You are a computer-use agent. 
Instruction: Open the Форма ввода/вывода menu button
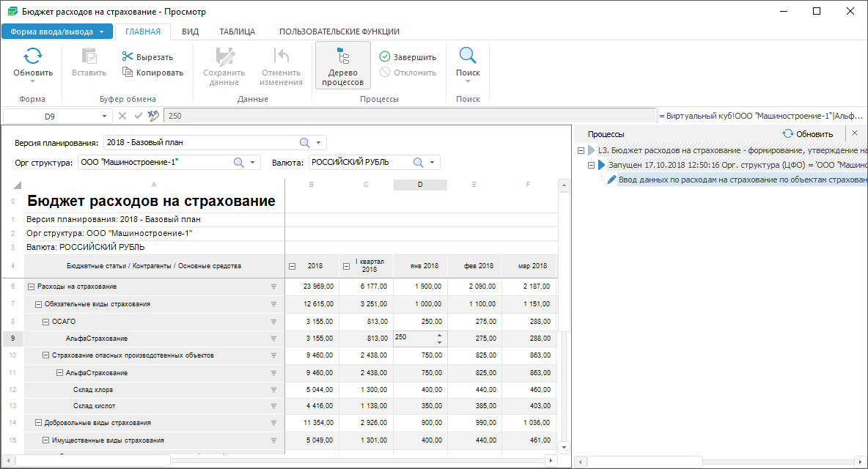click(57, 32)
